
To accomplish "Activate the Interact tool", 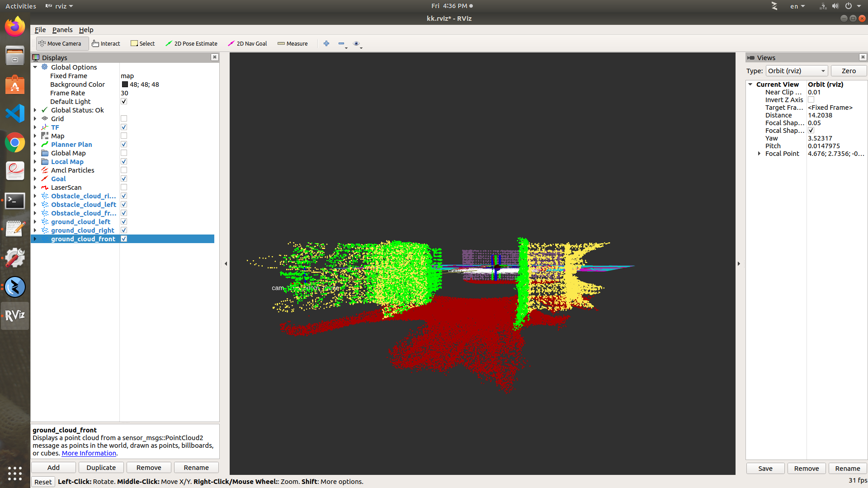I will coord(106,43).
